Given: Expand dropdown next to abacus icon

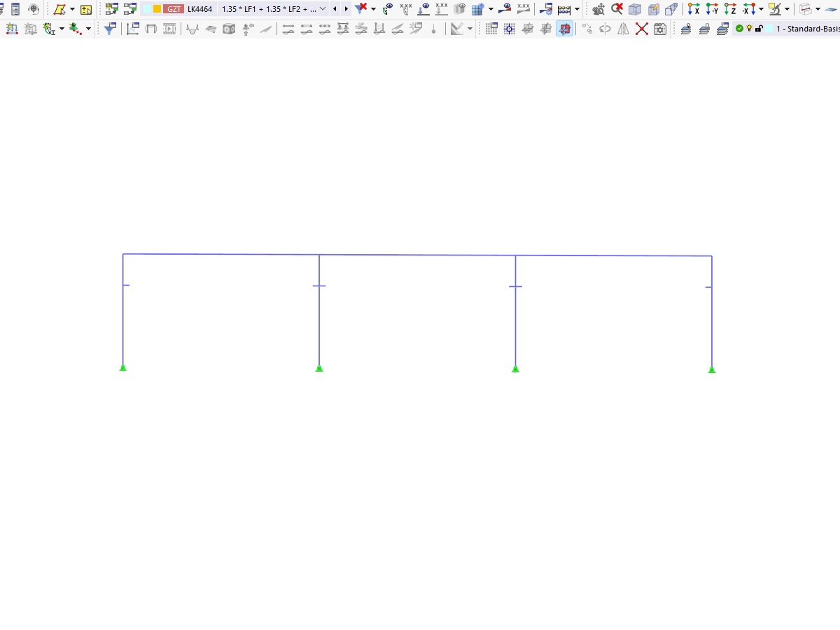Looking at the screenshot, I should coord(577,9).
